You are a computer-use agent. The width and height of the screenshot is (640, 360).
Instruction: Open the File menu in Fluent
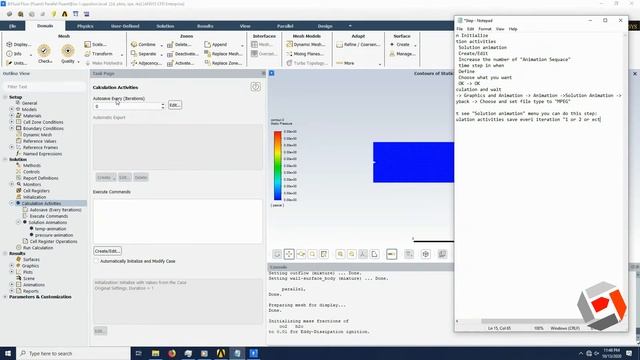[13, 26]
